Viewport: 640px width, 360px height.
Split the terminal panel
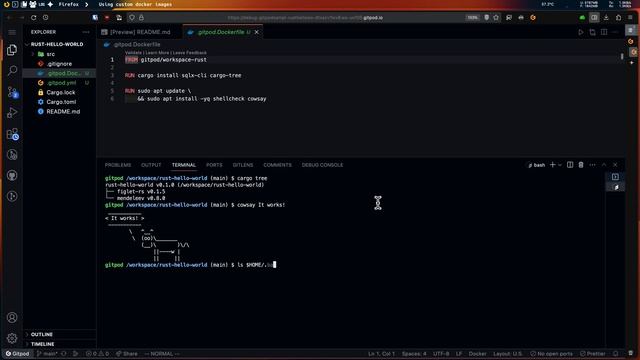click(x=570, y=165)
